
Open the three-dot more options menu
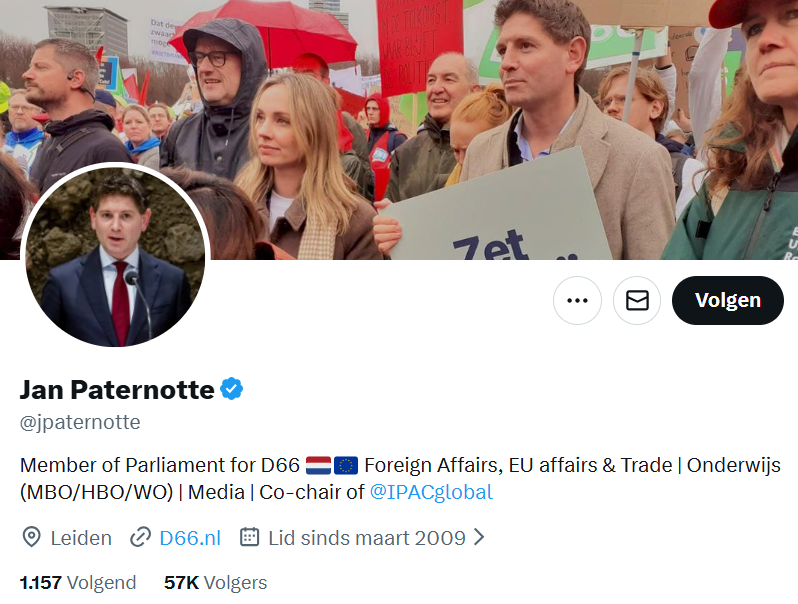[577, 300]
